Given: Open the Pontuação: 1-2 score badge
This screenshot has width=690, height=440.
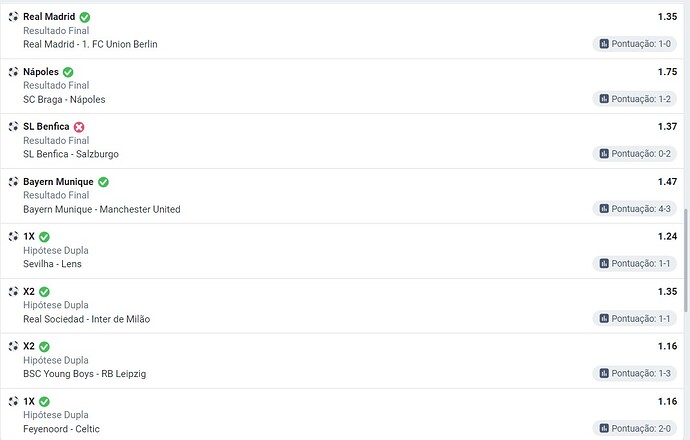Looking at the screenshot, I should click(x=635, y=99).
